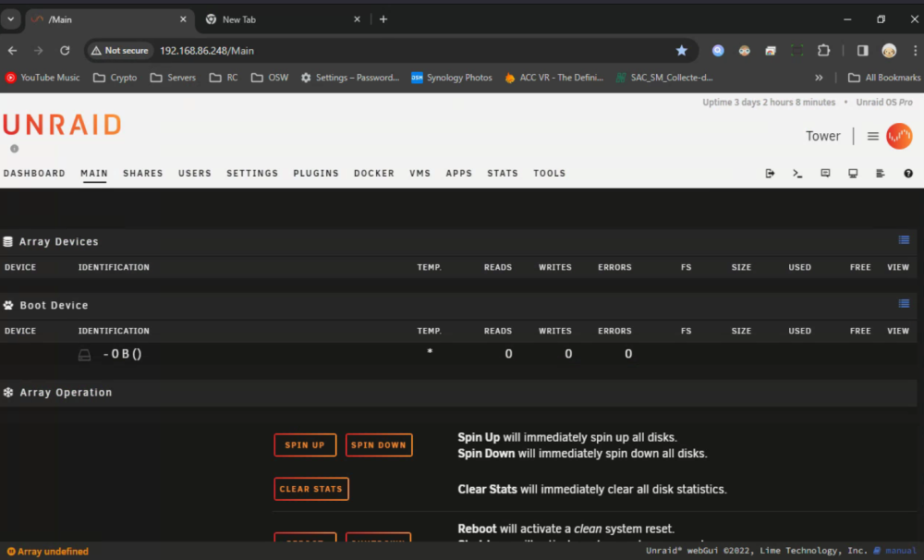Toggle the Help question mark icon
924x560 pixels.
pyautogui.click(x=908, y=174)
